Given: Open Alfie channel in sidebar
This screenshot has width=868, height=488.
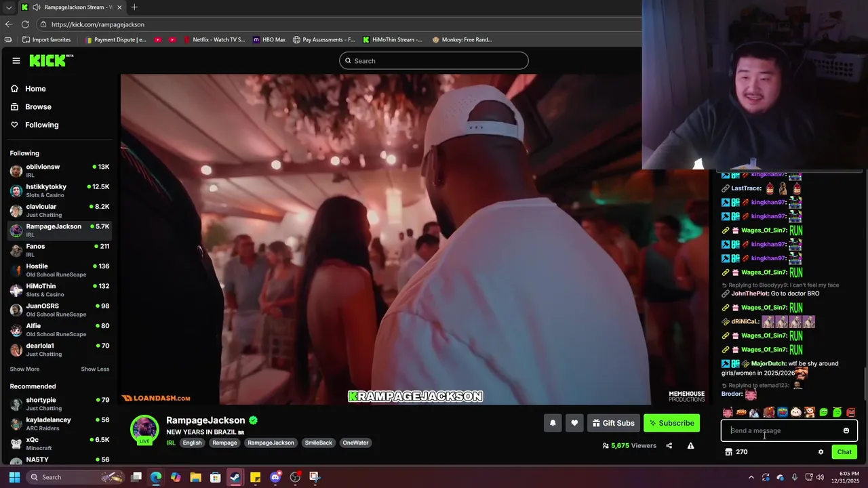Looking at the screenshot, I should (x=60, y=329).
